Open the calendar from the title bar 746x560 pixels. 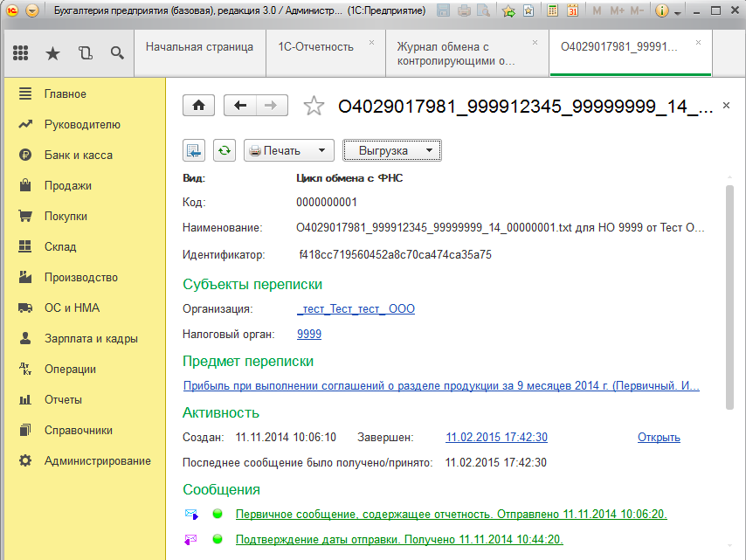(572, 10)
